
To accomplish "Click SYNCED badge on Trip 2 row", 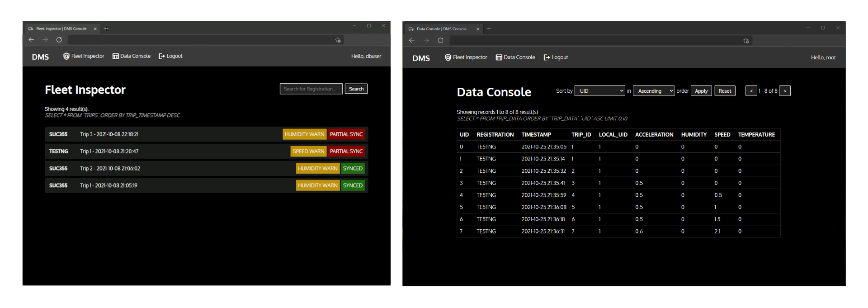I will pyautogui.click(x=353, y=168).
